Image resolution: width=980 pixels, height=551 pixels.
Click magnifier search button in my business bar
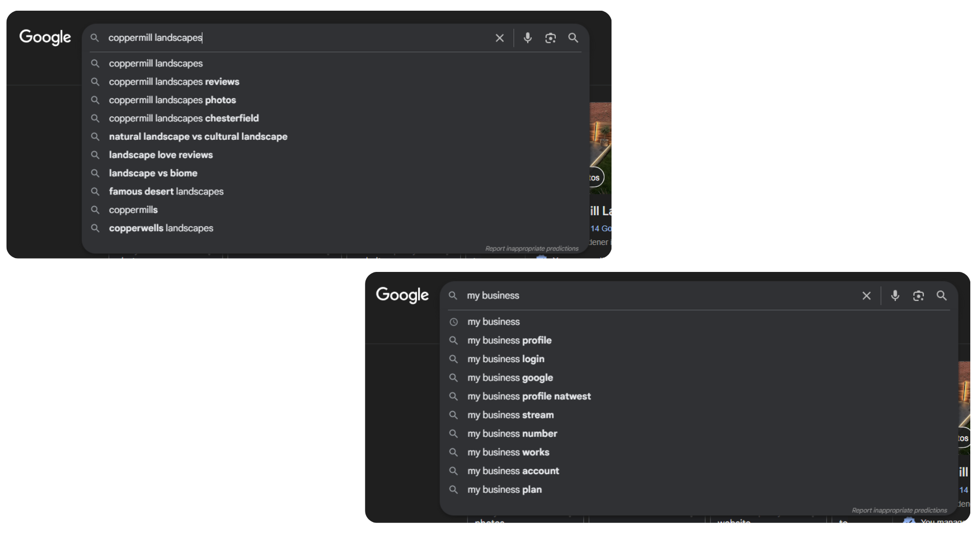coord(942,295)
